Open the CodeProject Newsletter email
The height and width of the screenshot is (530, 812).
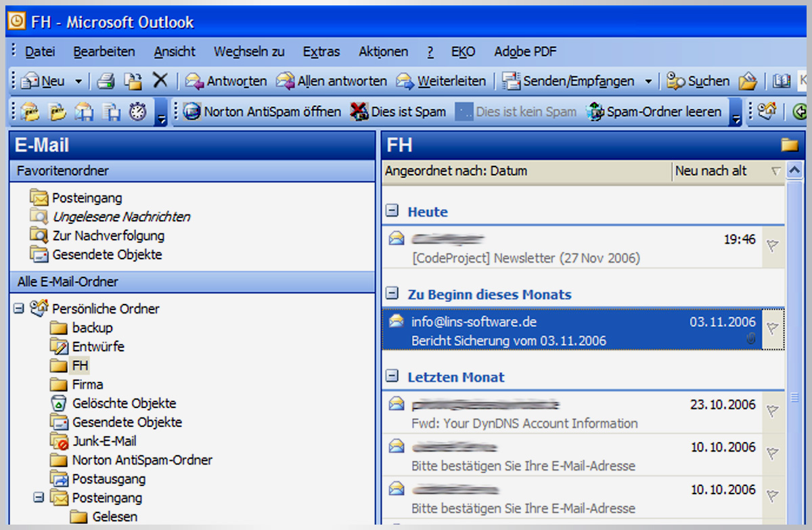pos(572,248)
